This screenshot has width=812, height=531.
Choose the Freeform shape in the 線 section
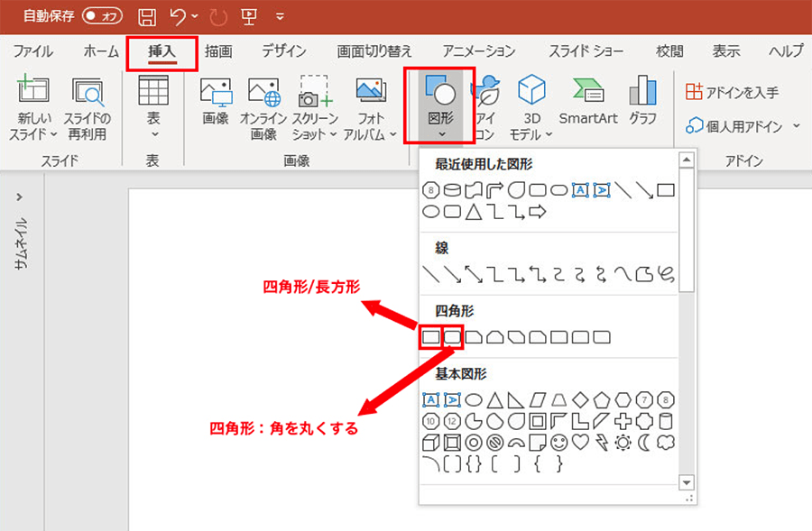(x=644, y=274)
